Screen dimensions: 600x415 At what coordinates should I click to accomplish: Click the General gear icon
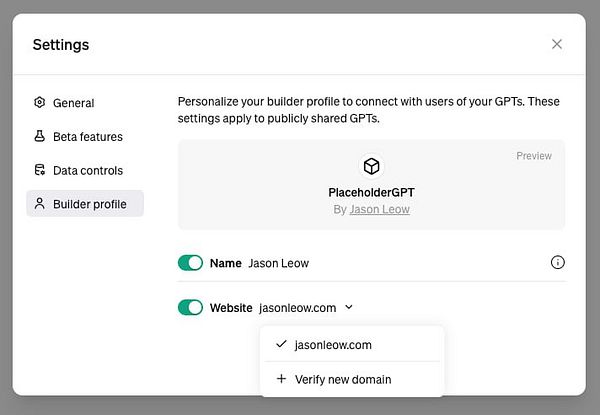[x=40, y=102]
